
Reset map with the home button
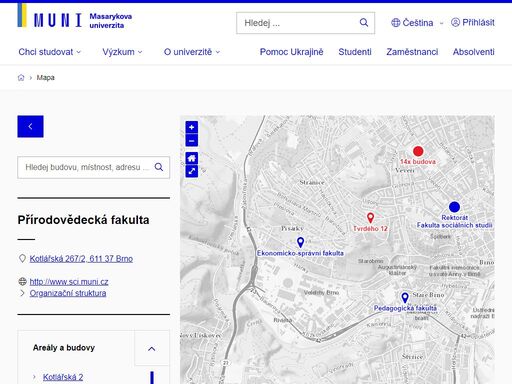click(192, 158)
